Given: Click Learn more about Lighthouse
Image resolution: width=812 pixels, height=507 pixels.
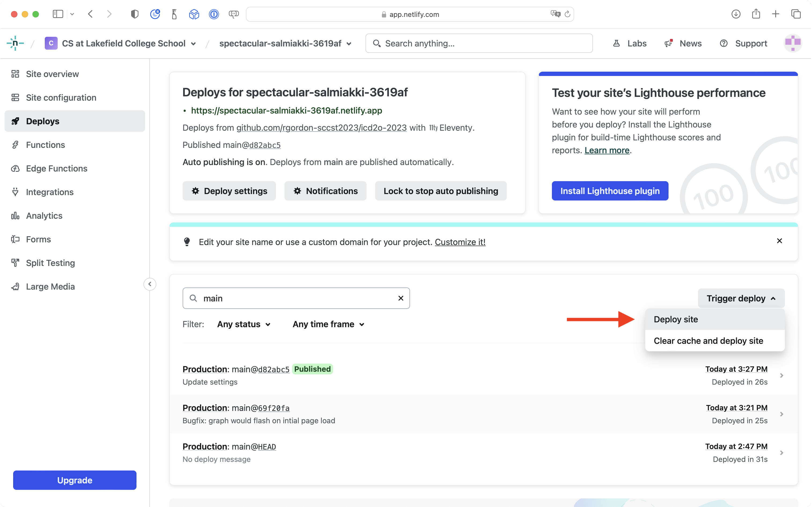Looking at the screenshot, I should [x=607, y=150].
